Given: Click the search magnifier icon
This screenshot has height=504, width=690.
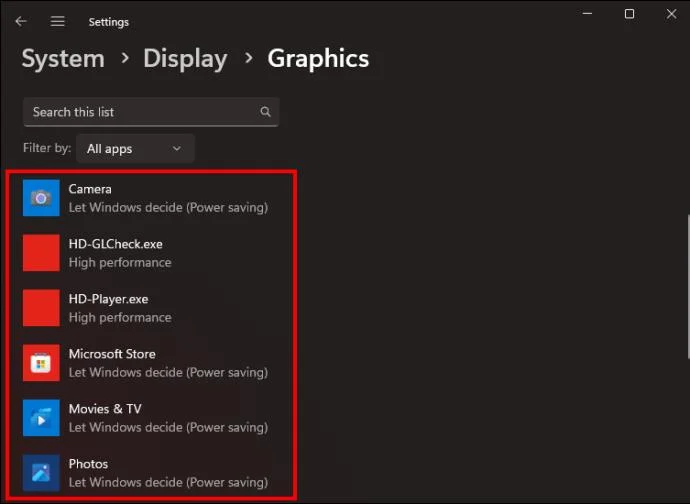Looking at the screenshot, I should (x=265, y=112).
